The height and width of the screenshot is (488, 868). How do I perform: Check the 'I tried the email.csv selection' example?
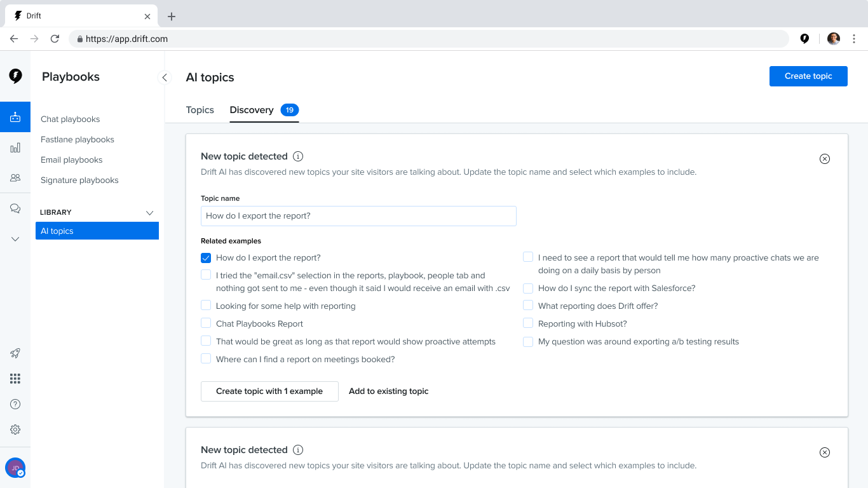point(206,274)
